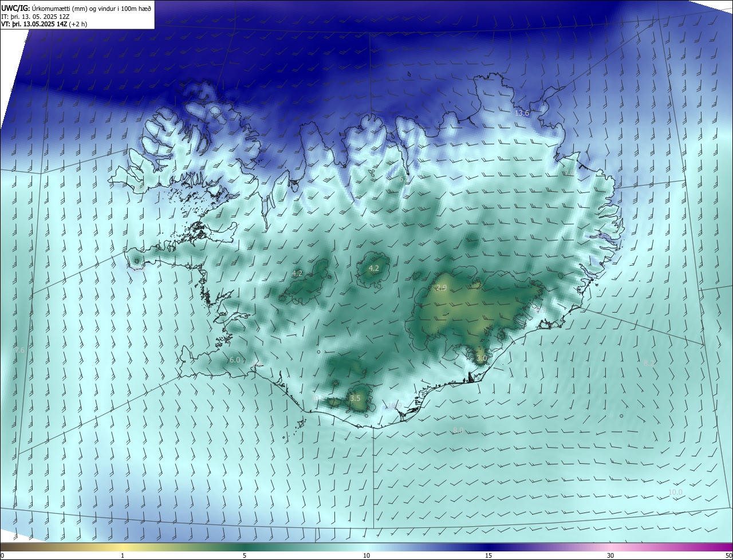The image size is (733, 560).
Task: Click the 8.0 value label south of the coast
Action: click(x=458, y=430)
